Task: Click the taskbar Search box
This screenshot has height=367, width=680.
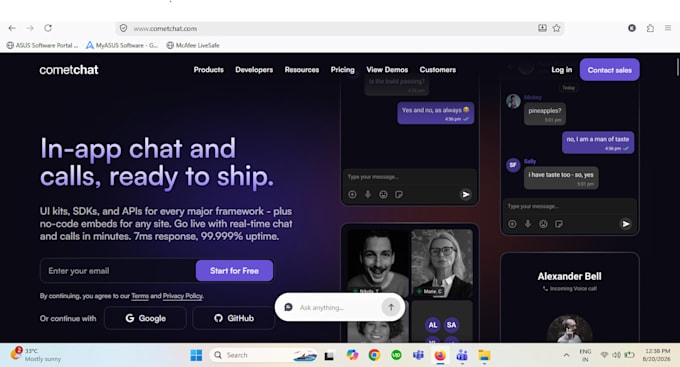Action: 262,355
